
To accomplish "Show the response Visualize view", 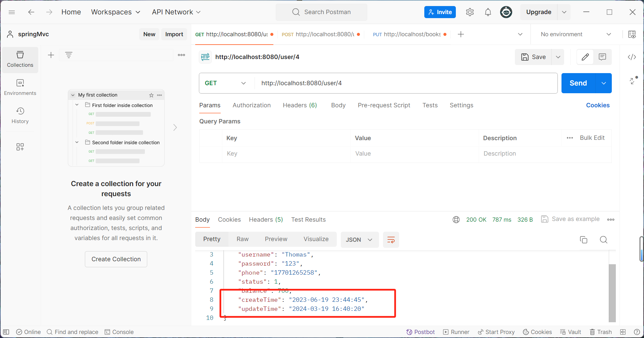I will click(x=316, y=239).
